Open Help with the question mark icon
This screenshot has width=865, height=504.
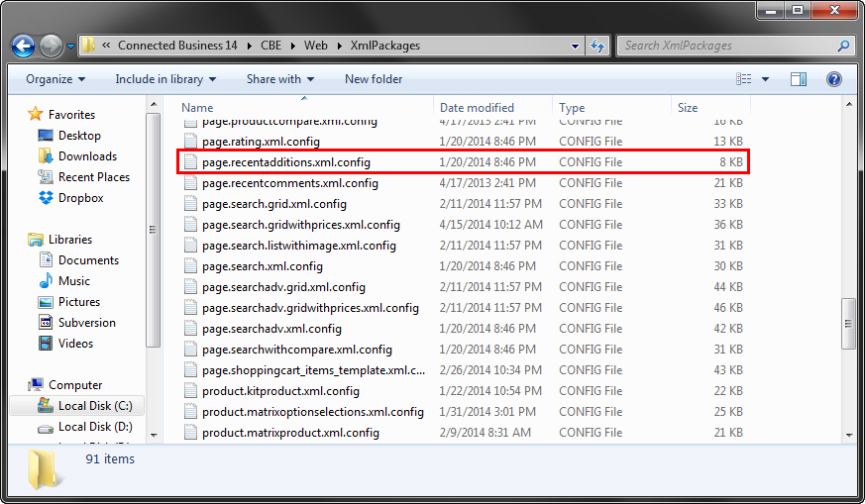(833, 79)
